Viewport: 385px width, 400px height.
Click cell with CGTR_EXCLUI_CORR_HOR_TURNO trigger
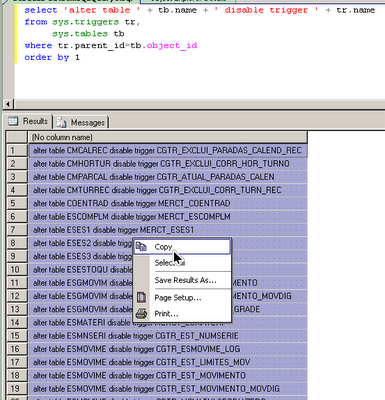[x=168, y=164]
